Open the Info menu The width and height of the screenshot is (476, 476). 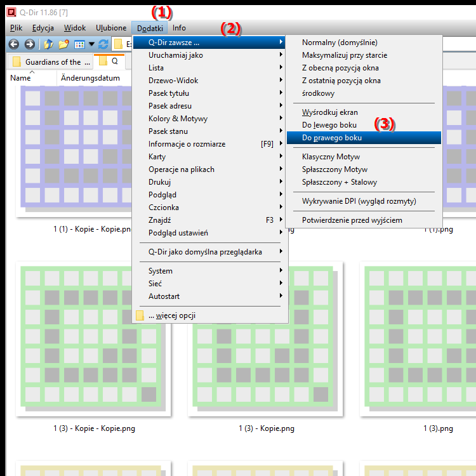coord(179,28)
